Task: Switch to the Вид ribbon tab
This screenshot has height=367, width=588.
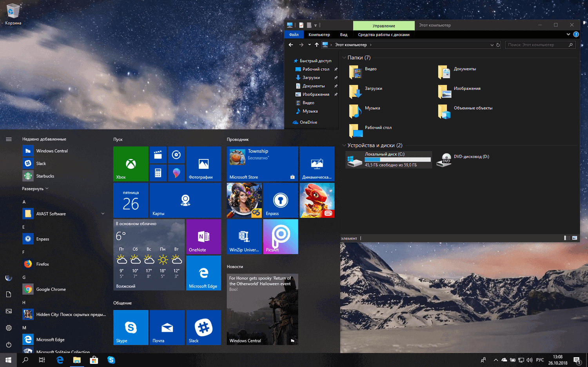Action: (x=343, y=34)
